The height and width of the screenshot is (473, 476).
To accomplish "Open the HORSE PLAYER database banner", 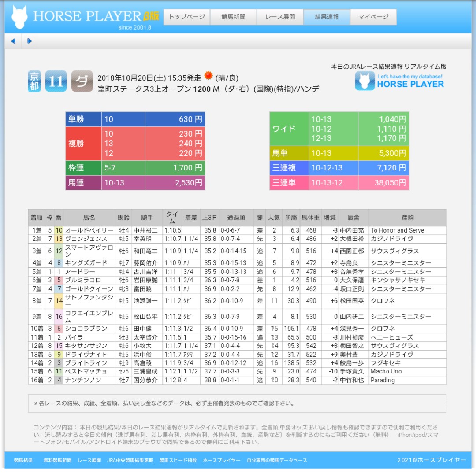I will click(399, 81).
